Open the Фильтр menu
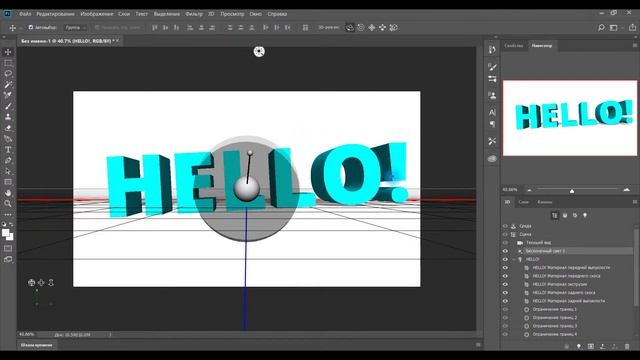This screenshot has height=360, width=640. pos(194,14)
